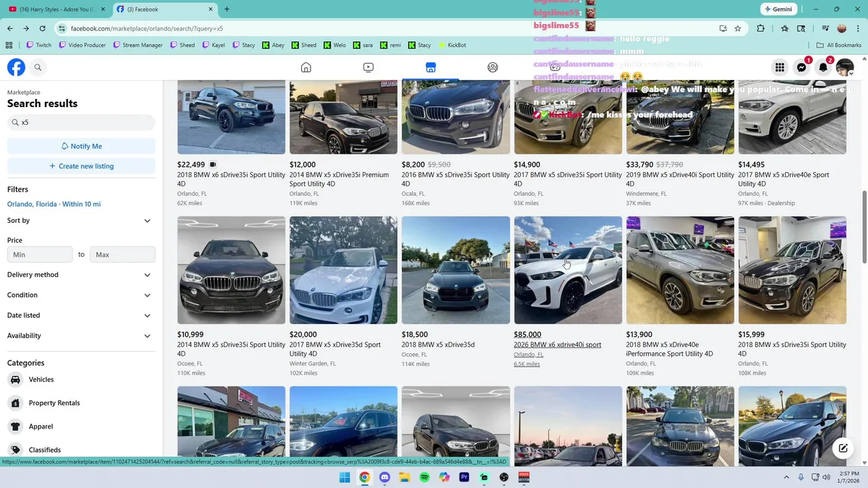Expand the Delivery method filter
The width and height of the screenshot is (868, 488).
pyautogui.click(x=81, y=275)
